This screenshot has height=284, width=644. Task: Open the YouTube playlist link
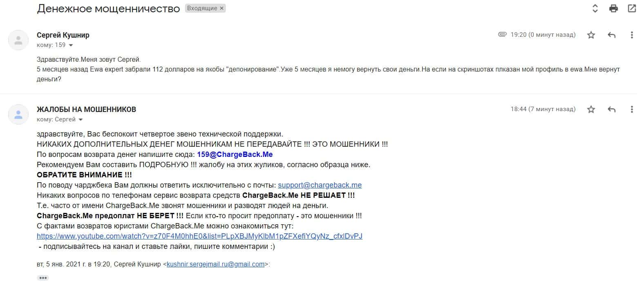click(199, 236)
